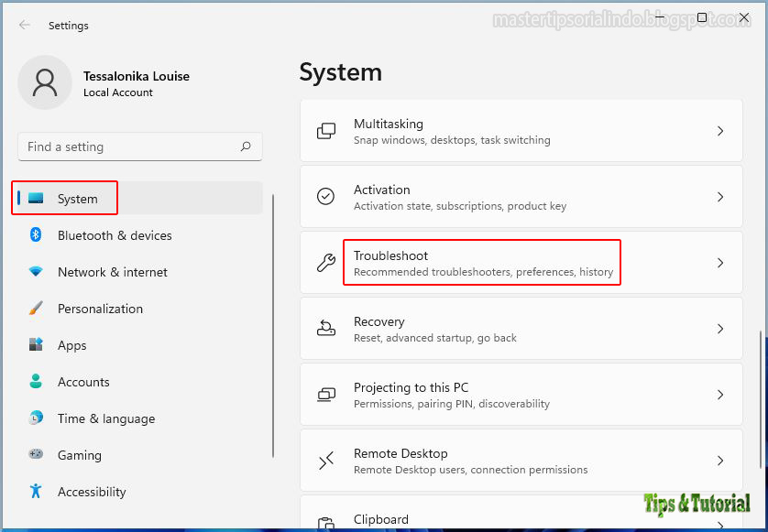768x532 pixels.
Task: Click the Personalization brush icon
Action: tap(36, 309)
